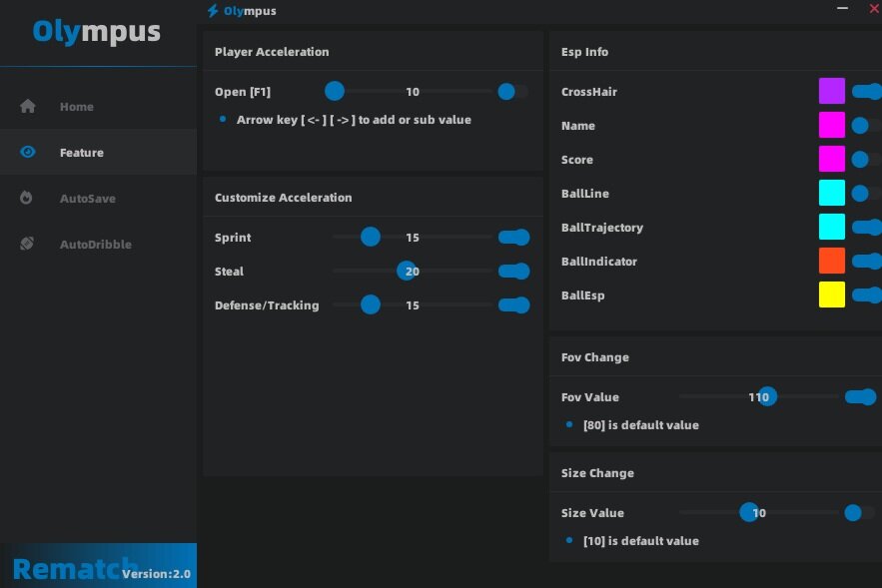Click the Steal slider handle at 20
The width and height of the screenshot is (882, 588).
tap(408, 271)
